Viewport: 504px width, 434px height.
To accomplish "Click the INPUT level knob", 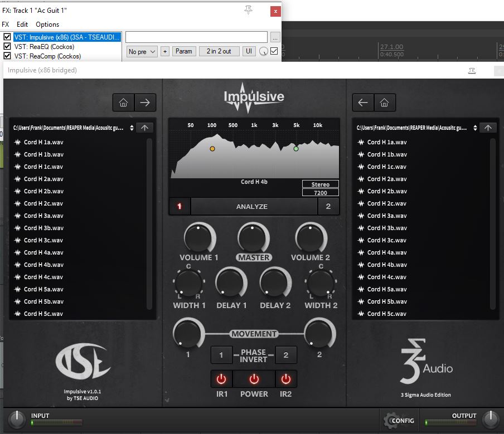I will click(17, 419).
